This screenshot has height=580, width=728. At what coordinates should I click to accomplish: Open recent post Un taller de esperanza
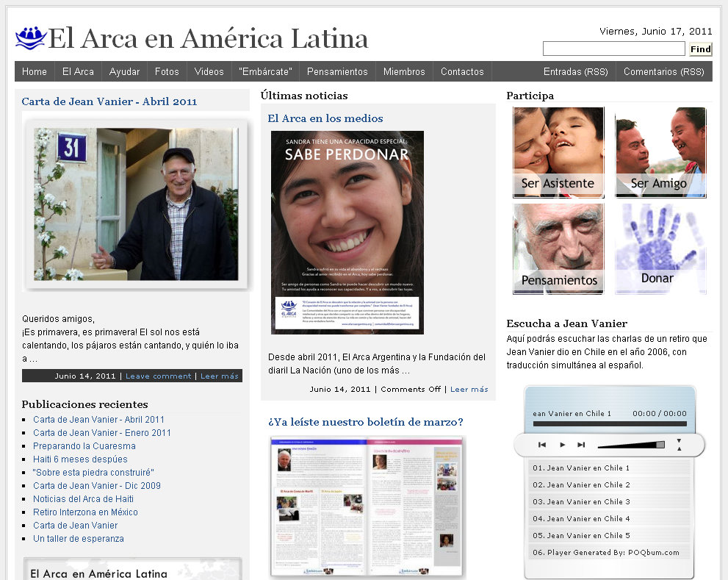coord(79,539)
